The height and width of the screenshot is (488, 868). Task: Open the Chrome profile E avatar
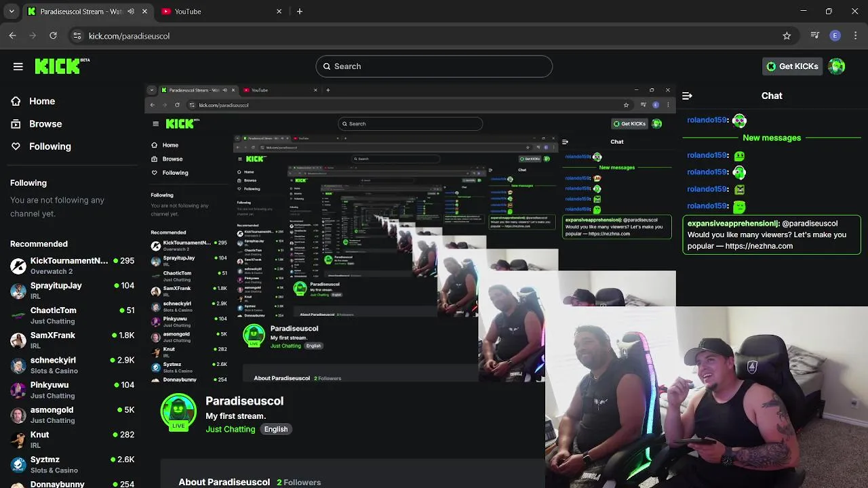(x=835, y=35)
